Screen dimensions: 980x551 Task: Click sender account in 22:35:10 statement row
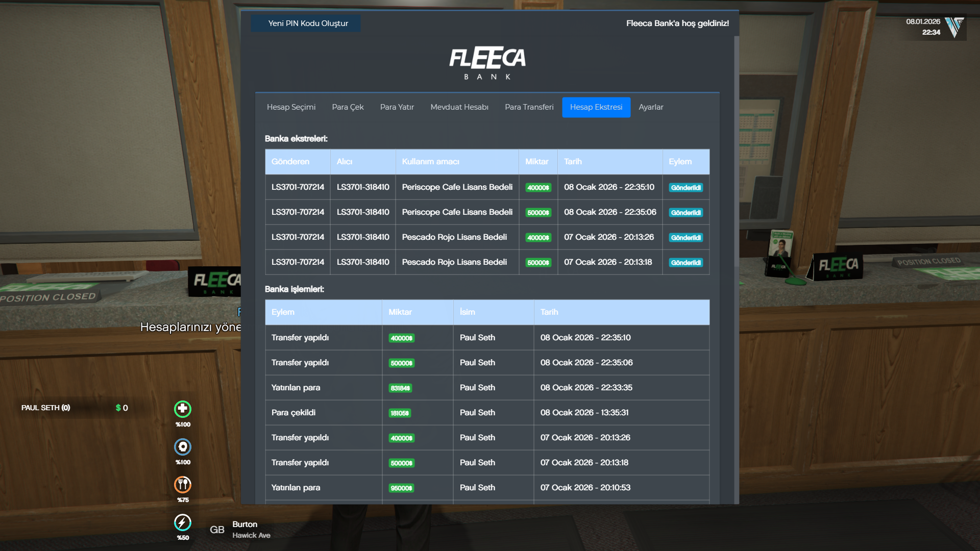pos(298,187)
